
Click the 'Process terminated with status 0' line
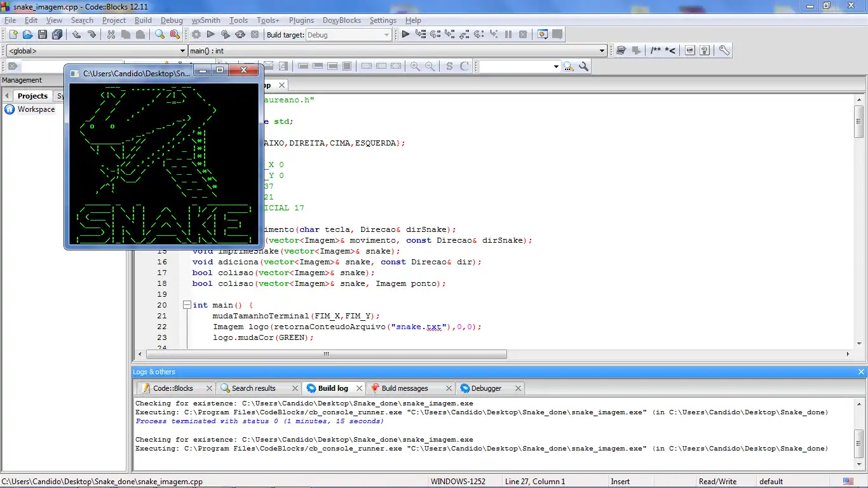click(260, 421)
